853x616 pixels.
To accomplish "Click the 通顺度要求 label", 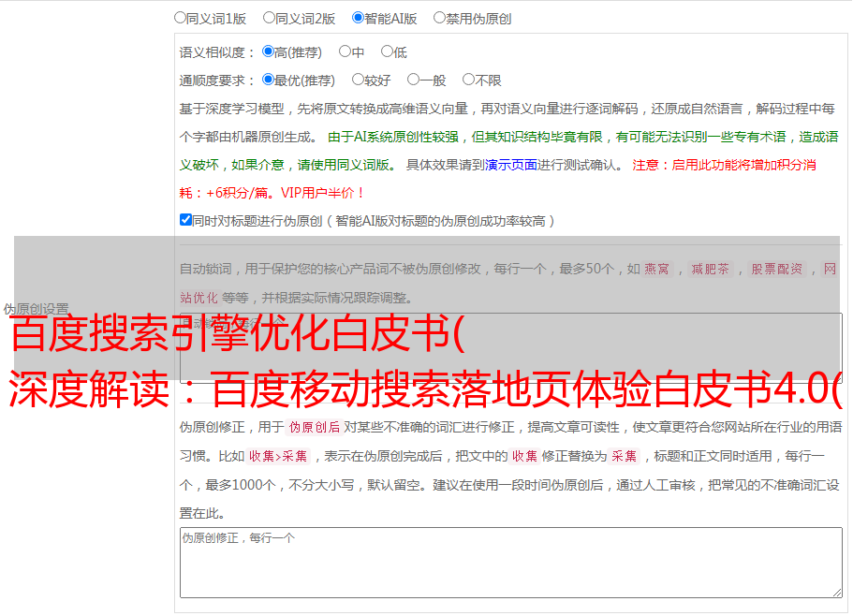I will [x=217, y=81].
